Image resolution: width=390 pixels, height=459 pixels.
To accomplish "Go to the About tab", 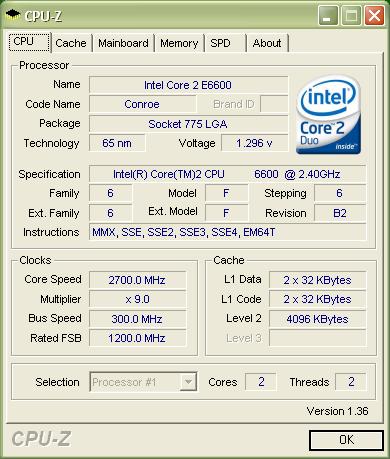I will point(267,43).
